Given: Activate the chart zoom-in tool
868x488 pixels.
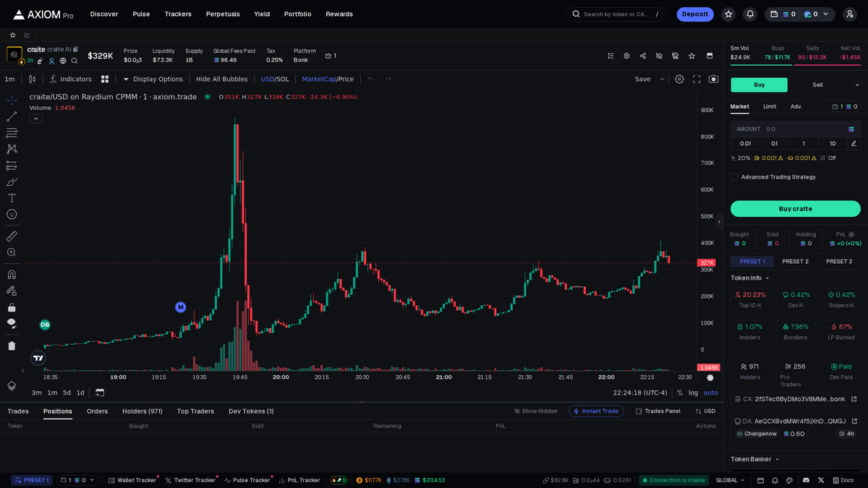Looking at the screenshot, I should click(x=12, y=252).
